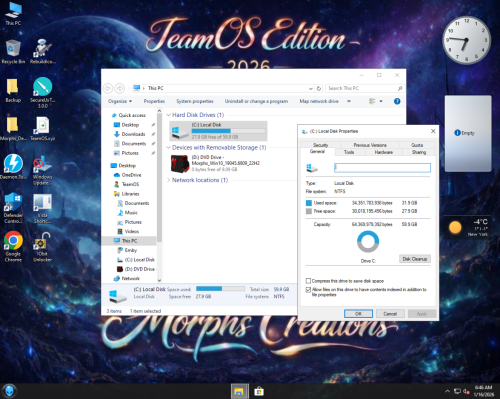Click the analog clock gadget
Screen dimensions: 500x399
tap(466, 40)
